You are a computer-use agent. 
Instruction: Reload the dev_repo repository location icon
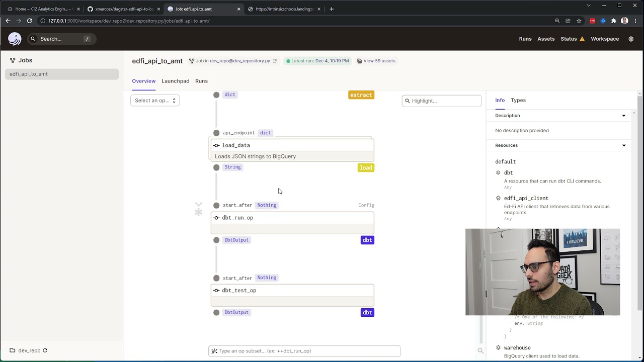coord(45,350)
